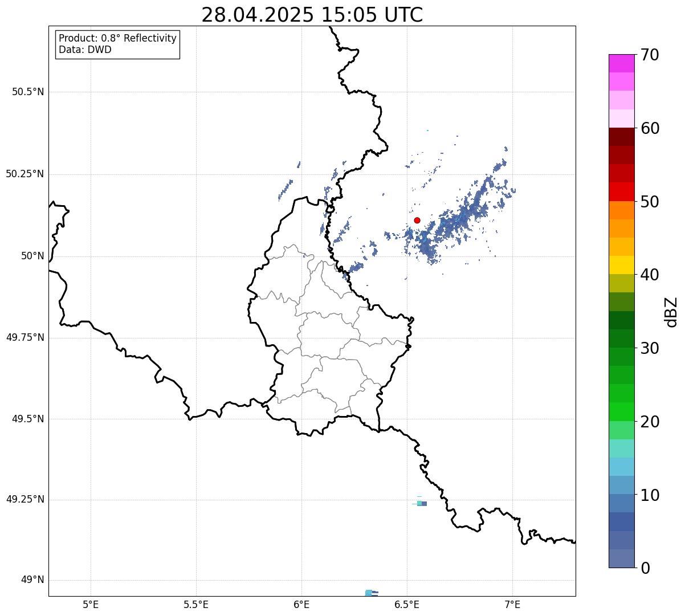Click the 5.5°E longitude tick label

[196, 604]
